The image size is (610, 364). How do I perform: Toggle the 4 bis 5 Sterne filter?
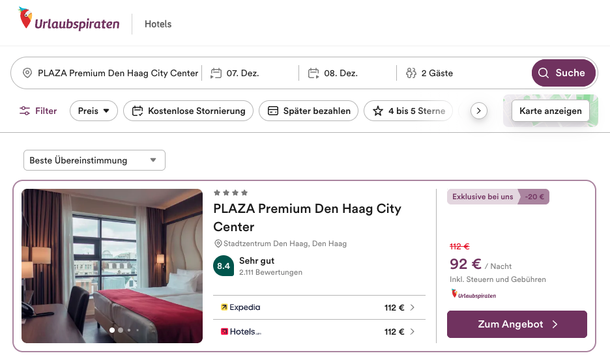(x=409, y=111)
